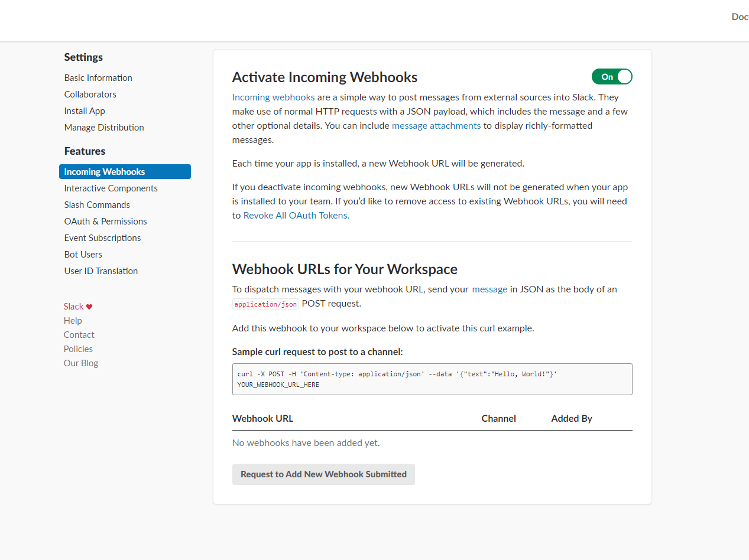The image size is (749, 560).
Task: Select Incoming Webhooks in sidebar
Action: tap(125, 172)
